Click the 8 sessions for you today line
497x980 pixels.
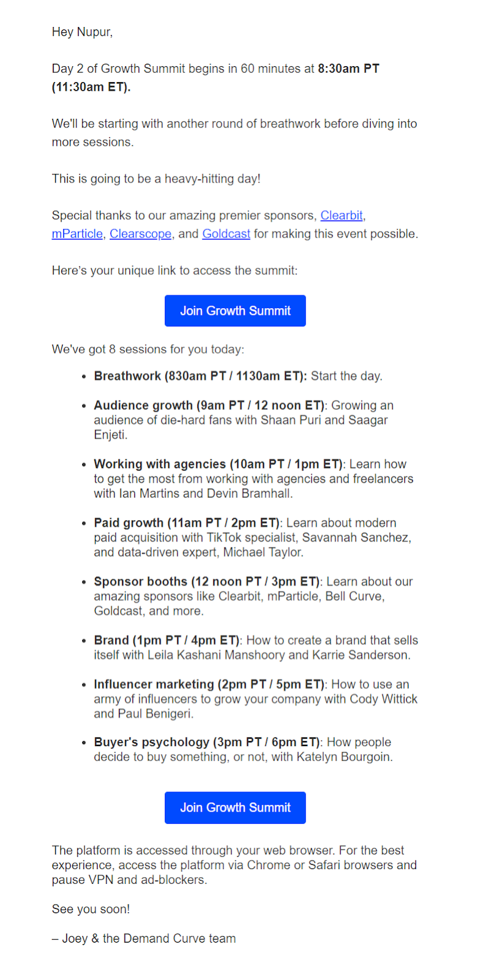(x=148, y=349)
